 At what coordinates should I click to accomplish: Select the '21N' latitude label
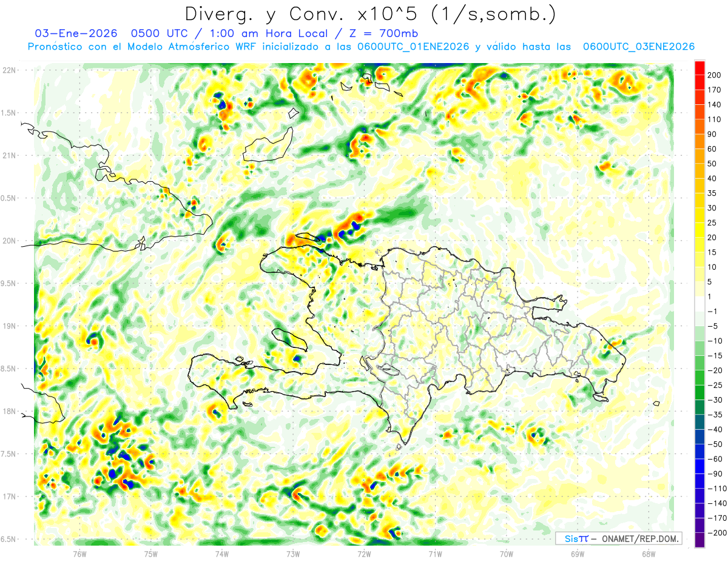[x=9, y=155]
